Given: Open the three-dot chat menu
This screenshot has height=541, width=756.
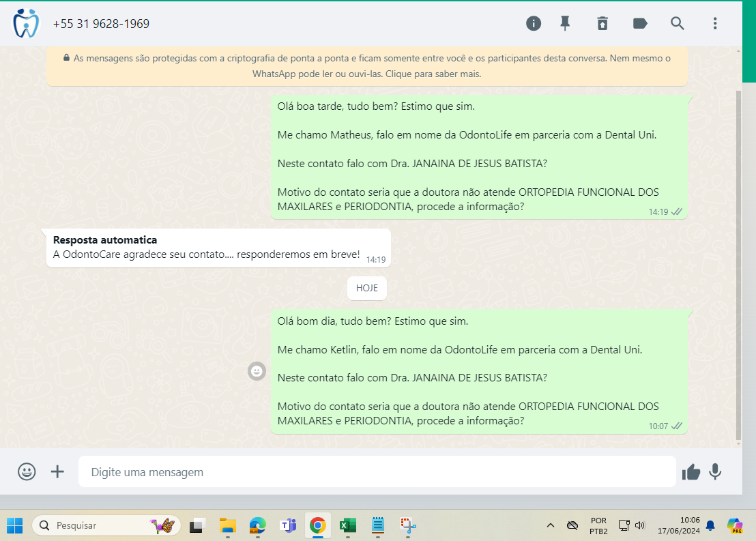Looking at the screenshot, I should tap(715, 23).
